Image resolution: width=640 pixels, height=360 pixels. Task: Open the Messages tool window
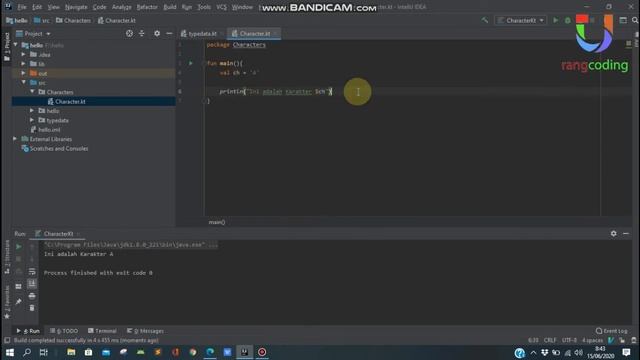coord(146,331)
